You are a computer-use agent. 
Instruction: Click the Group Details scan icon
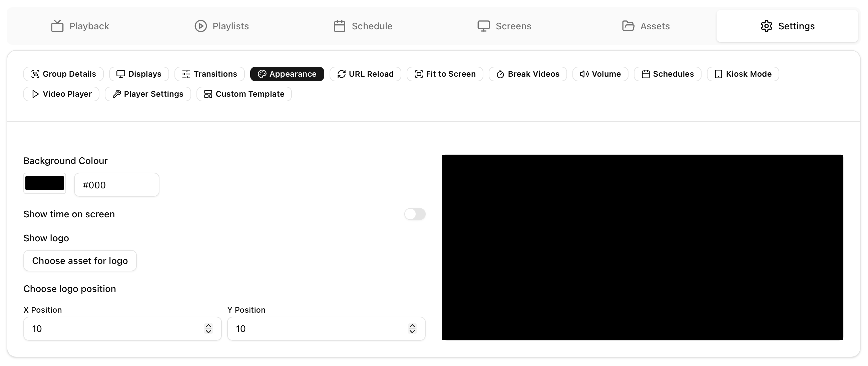click(x=35, y=74)
